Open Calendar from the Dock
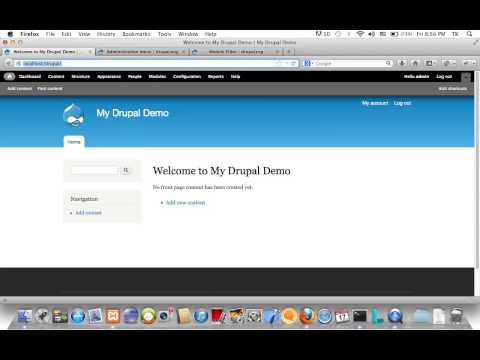This screenshot has width=480, height=360. coord(342,316)
